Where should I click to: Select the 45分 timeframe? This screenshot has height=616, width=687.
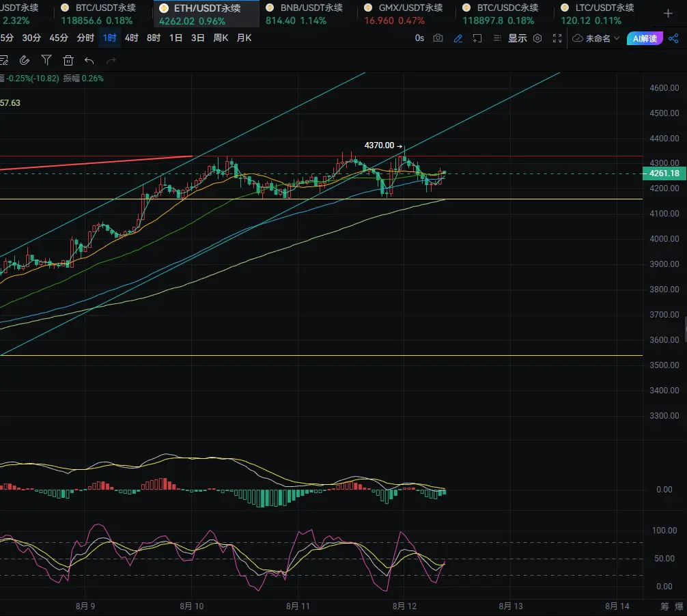[59, 38]
